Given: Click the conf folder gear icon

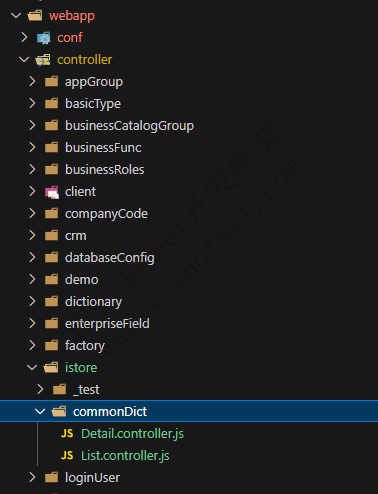Looking at the screenshot, I should [x=44, y=38].
